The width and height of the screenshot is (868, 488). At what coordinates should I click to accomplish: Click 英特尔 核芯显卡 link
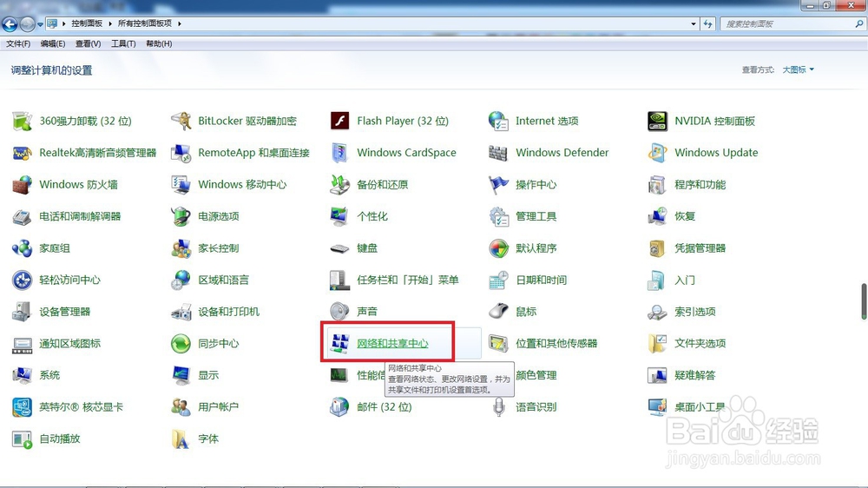point(81,407)
